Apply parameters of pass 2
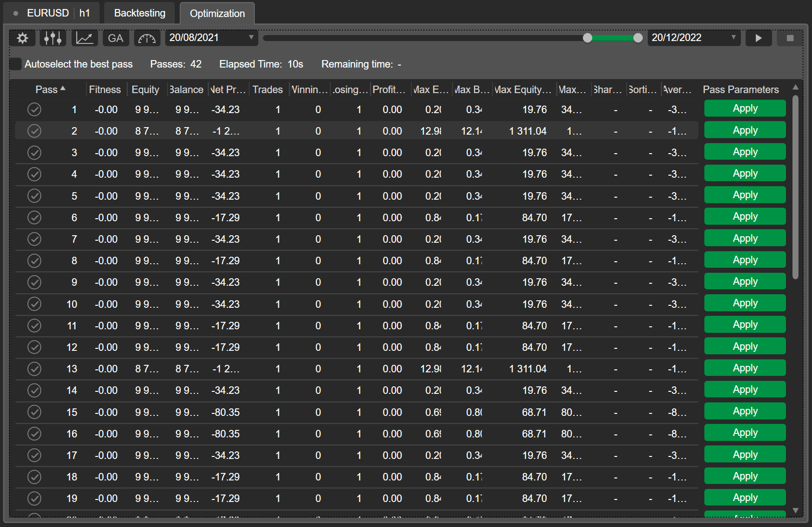 745,130
